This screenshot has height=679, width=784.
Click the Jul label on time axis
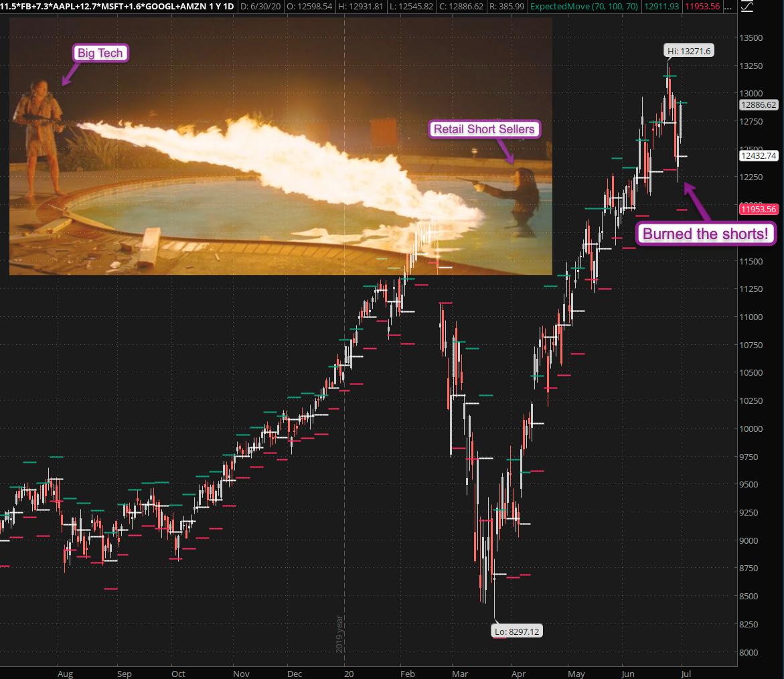point(686,674)
